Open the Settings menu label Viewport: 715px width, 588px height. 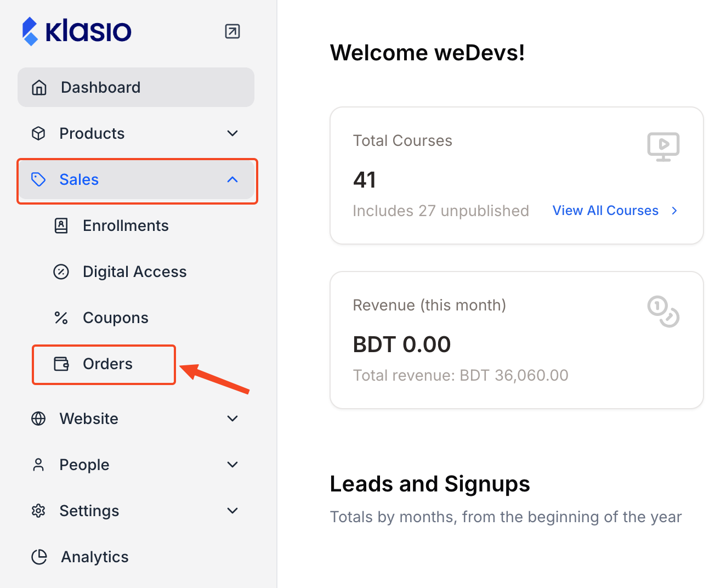(89, 511)
